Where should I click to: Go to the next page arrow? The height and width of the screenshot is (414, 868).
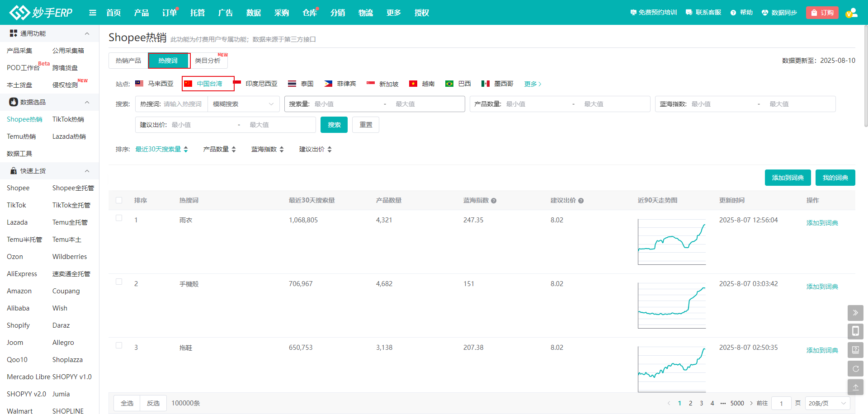click(751, 403)
